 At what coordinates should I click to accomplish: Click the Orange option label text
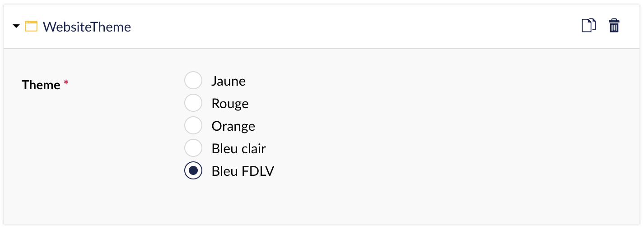click(233, 126)
